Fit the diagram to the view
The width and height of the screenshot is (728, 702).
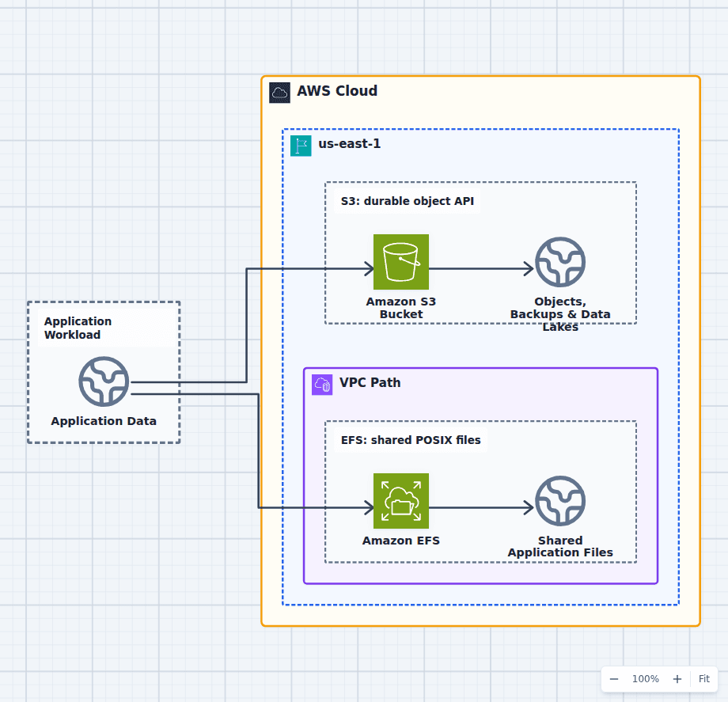703,679
